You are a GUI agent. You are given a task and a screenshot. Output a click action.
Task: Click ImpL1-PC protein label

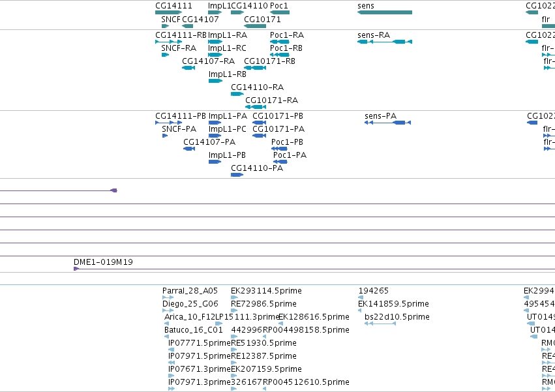(227, 129)
